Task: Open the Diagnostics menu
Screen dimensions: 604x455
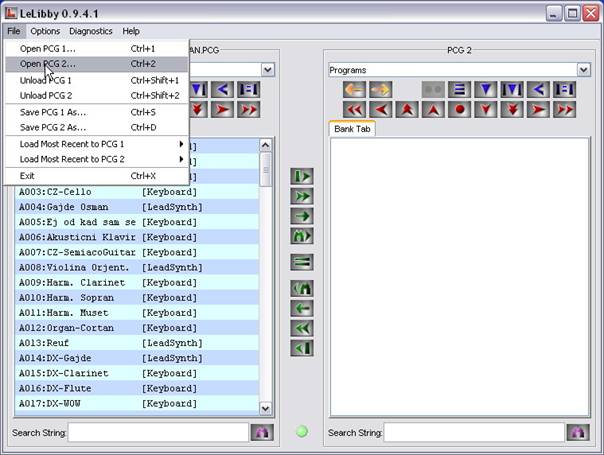Action: (x=91, y=31)
